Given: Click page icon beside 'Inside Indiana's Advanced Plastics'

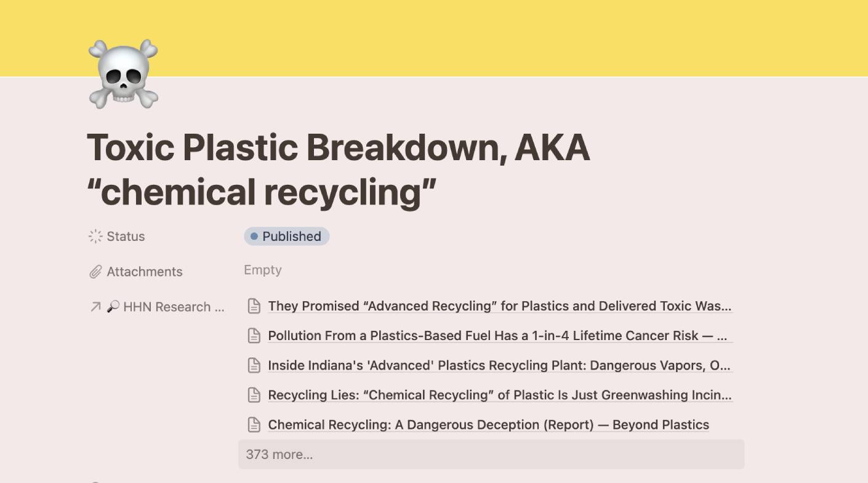Looking at the screenshot, I should click(254, 365).
